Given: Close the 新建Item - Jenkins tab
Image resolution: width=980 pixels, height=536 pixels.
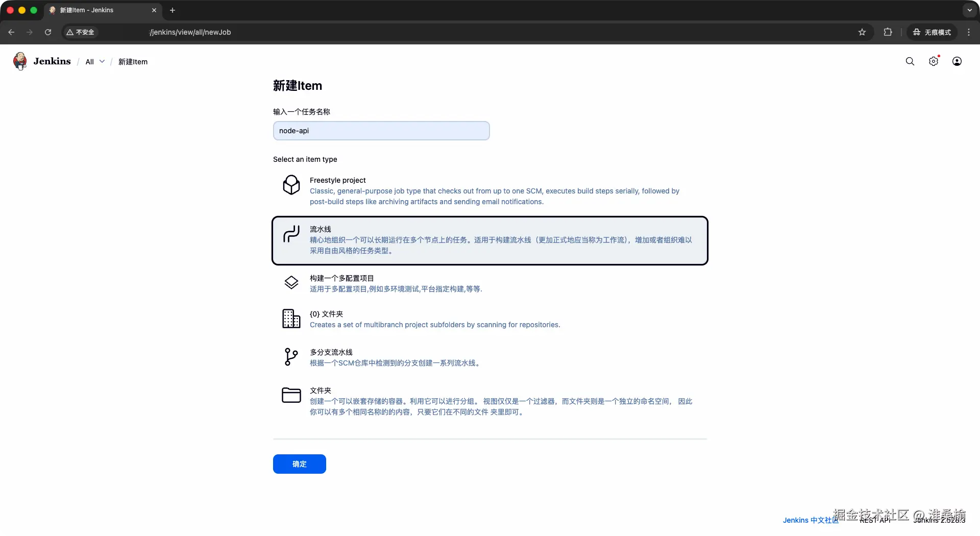Looking at the screenshot, I should click(x=154, y=10).
